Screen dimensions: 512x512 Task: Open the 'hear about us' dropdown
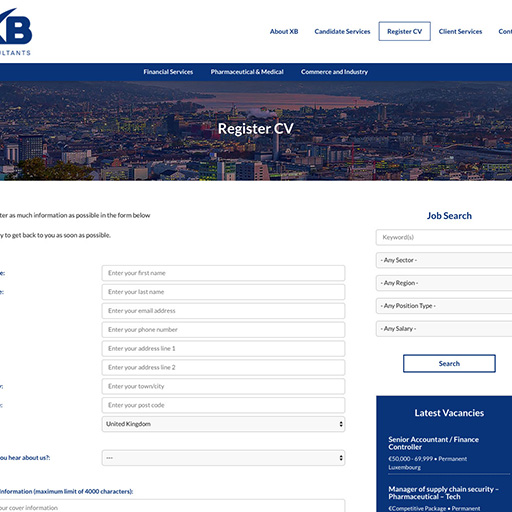click(x=223, y=458)
